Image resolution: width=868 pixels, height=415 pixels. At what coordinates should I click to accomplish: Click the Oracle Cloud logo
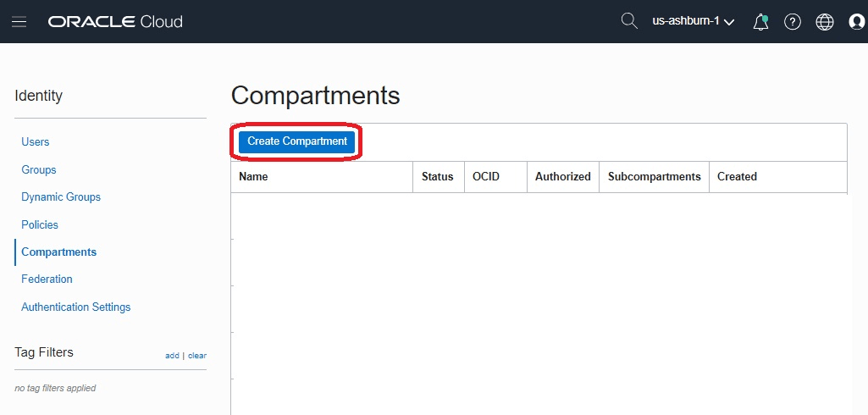pyautogui.click(x=115, y=21)
